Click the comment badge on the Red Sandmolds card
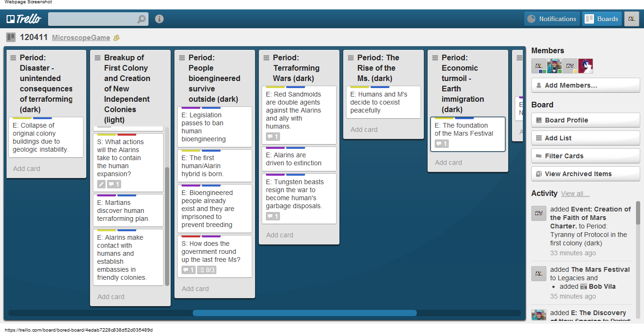This screenshot has width=644, height=333. click(273, 137)
